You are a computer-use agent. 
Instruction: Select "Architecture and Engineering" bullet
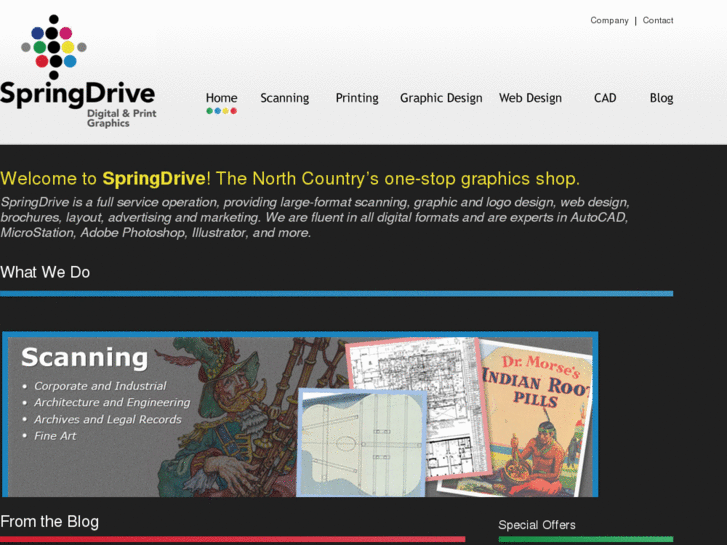(x=112, y=403)
